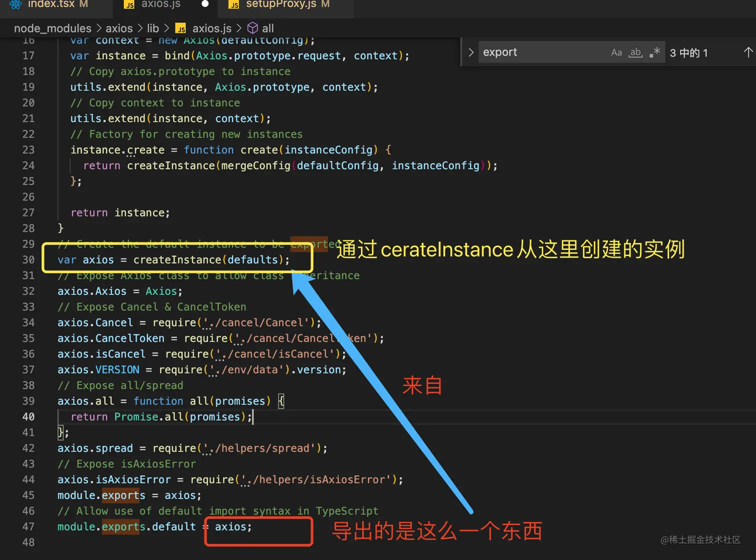This screenshot has width=756, height=560.
Task: Click comment 'Copy context to instance'
Action: click(155, 103)
